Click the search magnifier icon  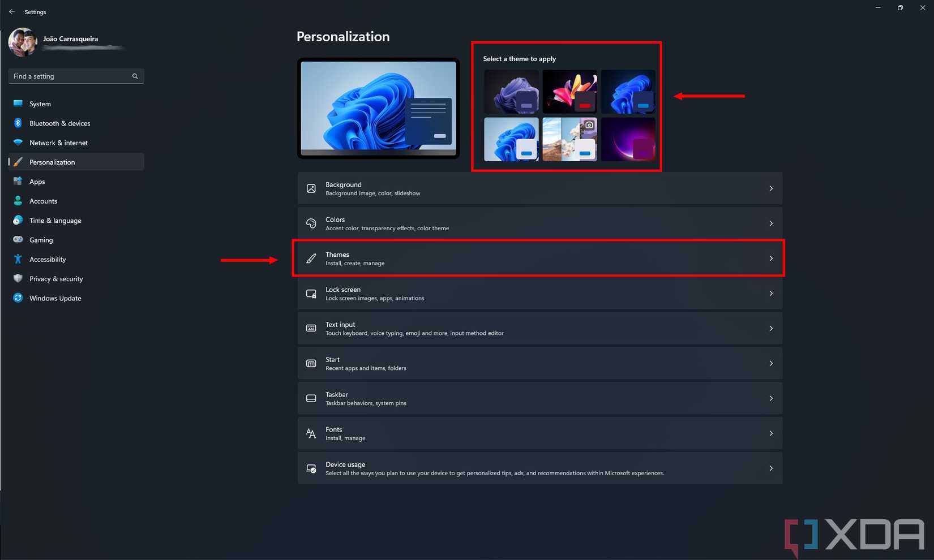coord(135,76)
